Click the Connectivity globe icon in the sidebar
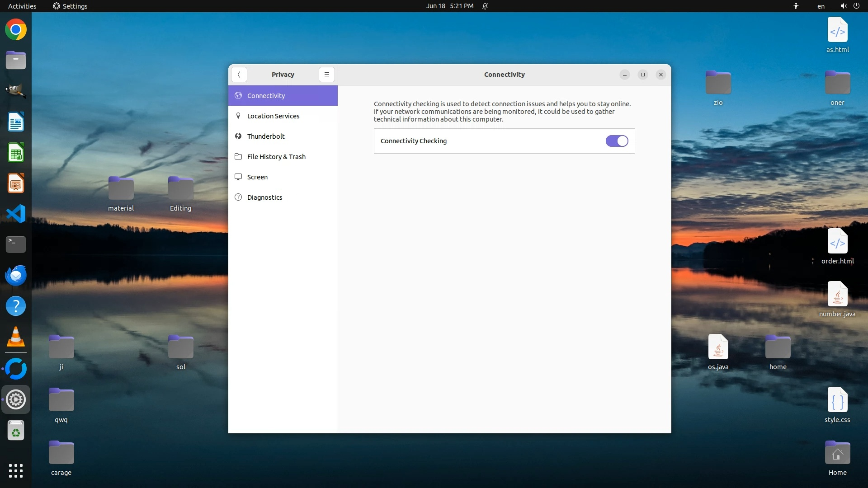 point(238,96)
